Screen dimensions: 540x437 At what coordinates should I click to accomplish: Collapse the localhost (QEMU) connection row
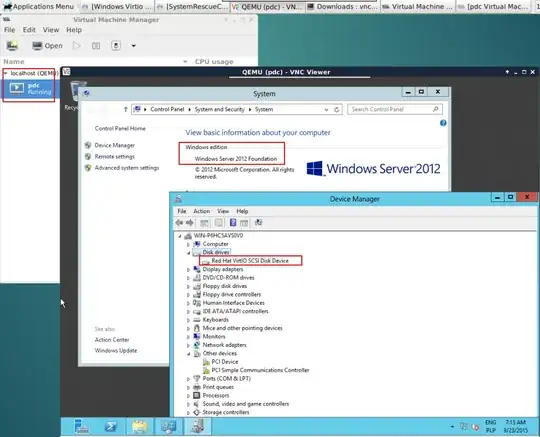[x=6, y=73]
